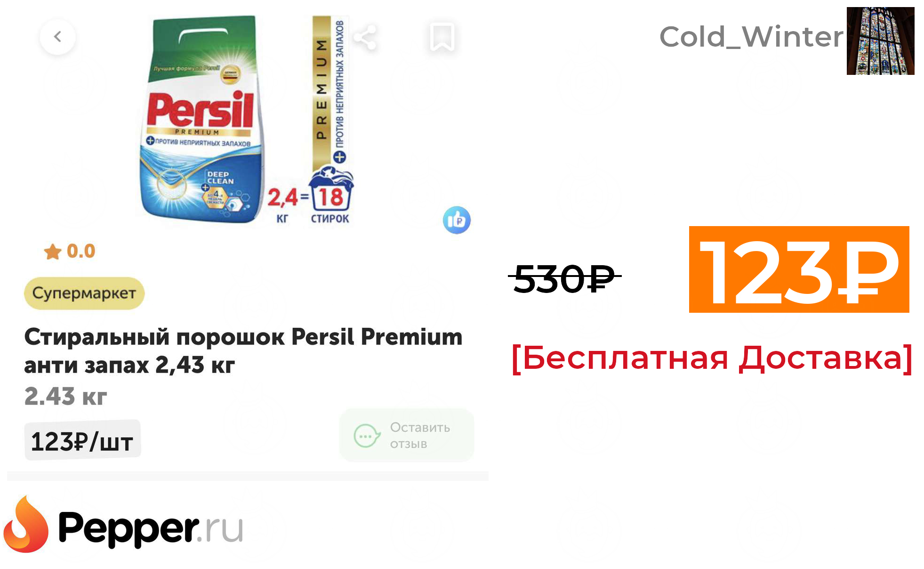Click the 2.43 кг weight label
The height and width of the screenshot is (569, 924).
(65, 396)
